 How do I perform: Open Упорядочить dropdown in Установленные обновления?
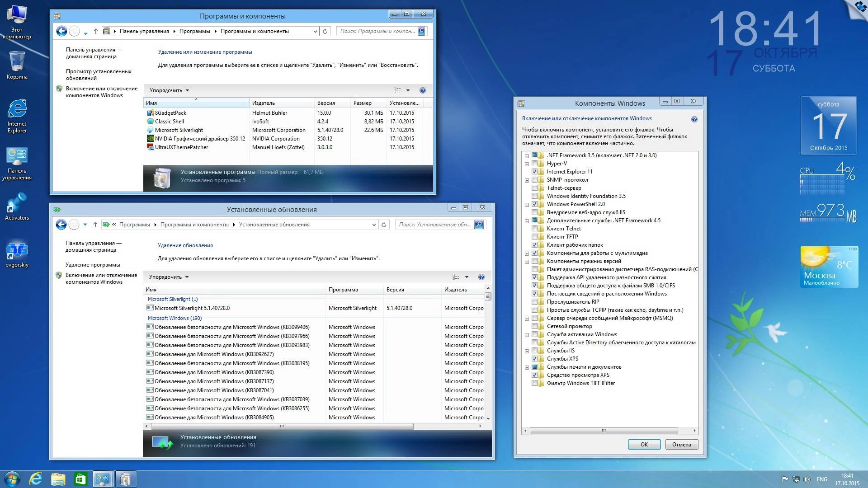[169, 277]
